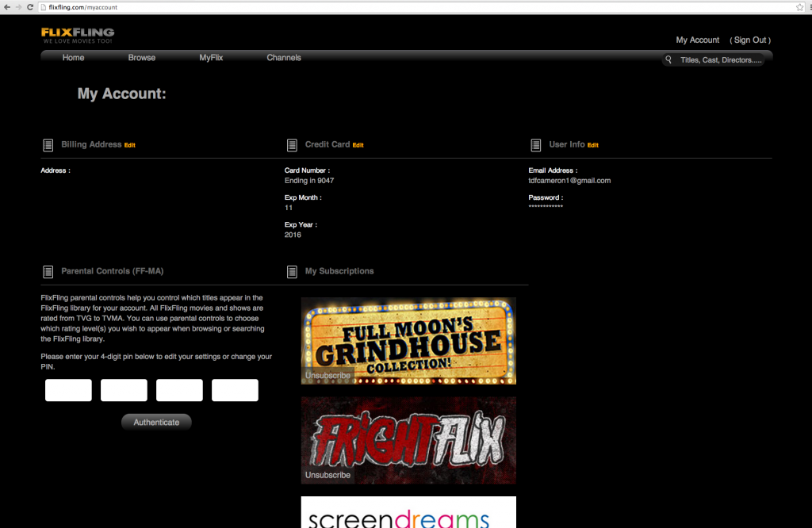The height and width of the screenshot is (528, 812).
Task: Click the User Info section icon
Action: click(536, 145)
